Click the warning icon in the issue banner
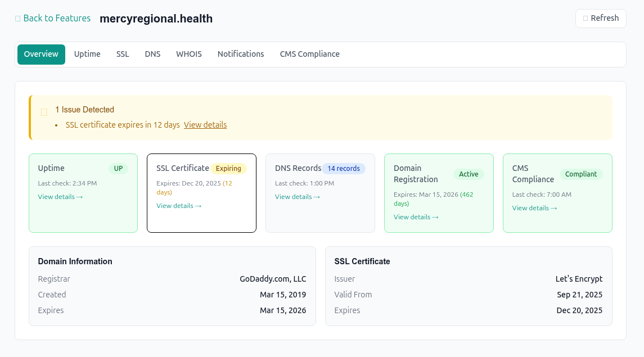 (x=43, y=112)
